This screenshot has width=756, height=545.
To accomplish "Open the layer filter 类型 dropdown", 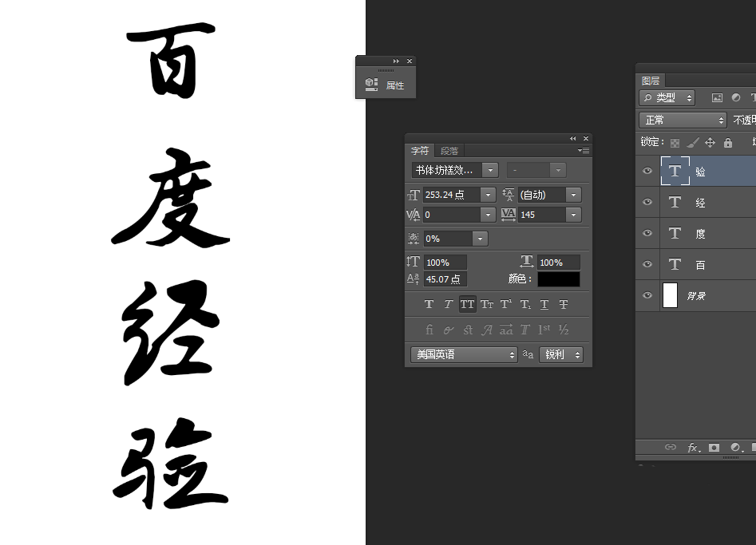I will click(x=667, y=98).
